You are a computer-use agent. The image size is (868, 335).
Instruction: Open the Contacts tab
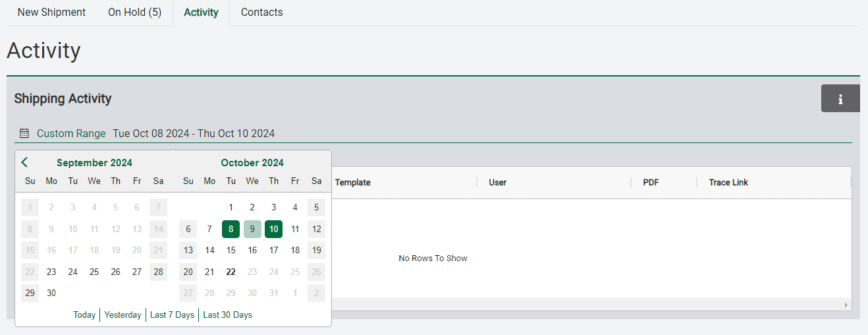(x=261, y=13)
